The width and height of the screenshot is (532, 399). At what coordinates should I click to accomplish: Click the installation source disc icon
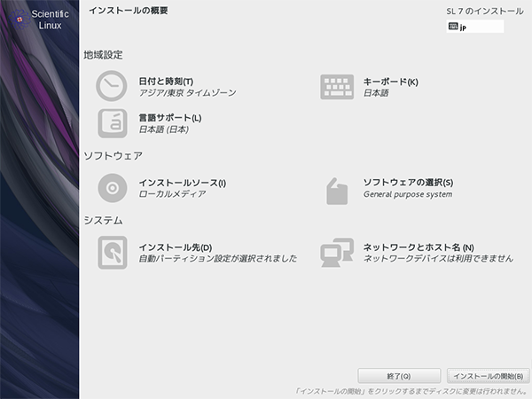point(113,188)
